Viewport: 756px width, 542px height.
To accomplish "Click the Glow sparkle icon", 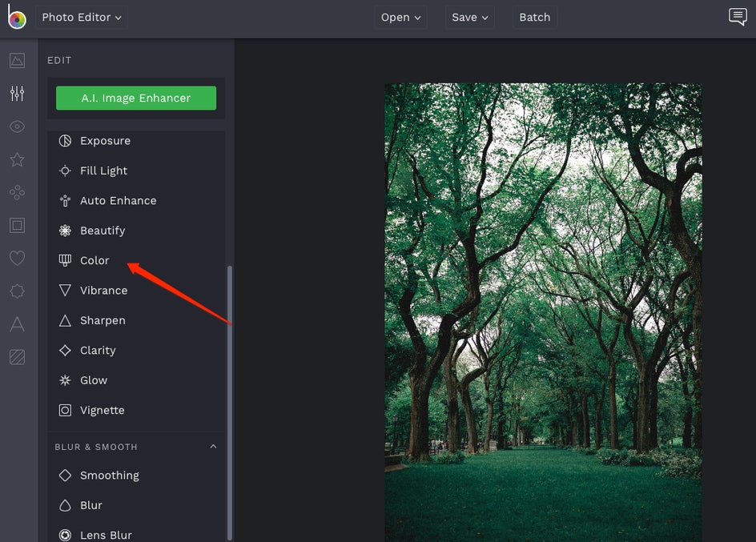I will point(65,380).
